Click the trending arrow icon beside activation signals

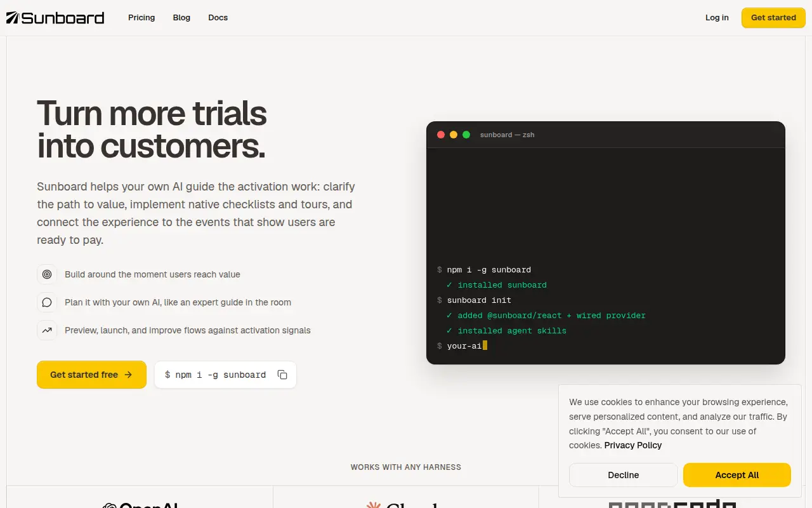[47, 330]
